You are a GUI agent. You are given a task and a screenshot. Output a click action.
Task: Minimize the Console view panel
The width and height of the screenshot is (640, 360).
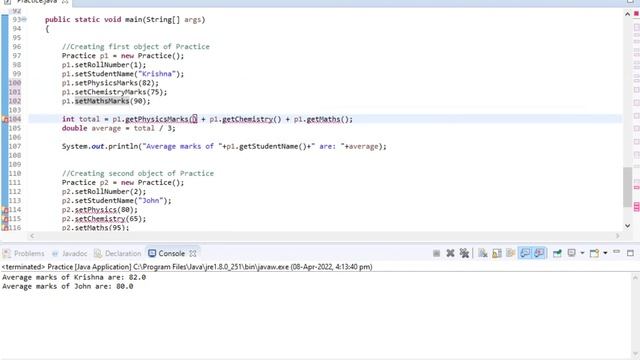point(617,252)
